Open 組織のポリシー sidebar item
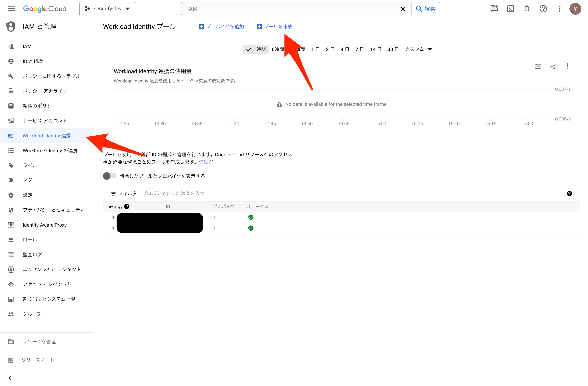The image size is (588, 386). [47, 106]
